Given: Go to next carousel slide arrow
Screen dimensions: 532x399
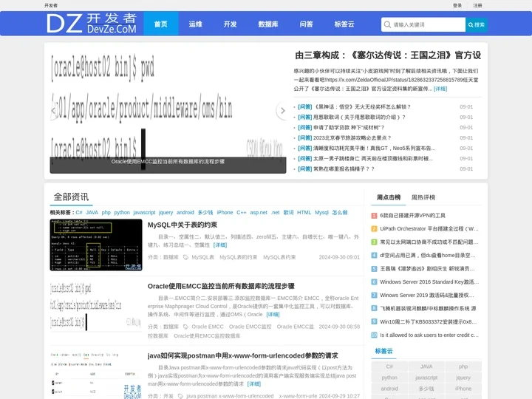Looking at the screenshot, I should pos(282,111).
